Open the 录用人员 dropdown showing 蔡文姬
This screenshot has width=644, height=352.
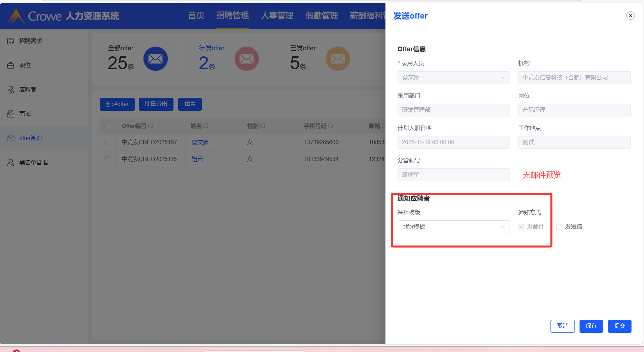coord(454,78)
